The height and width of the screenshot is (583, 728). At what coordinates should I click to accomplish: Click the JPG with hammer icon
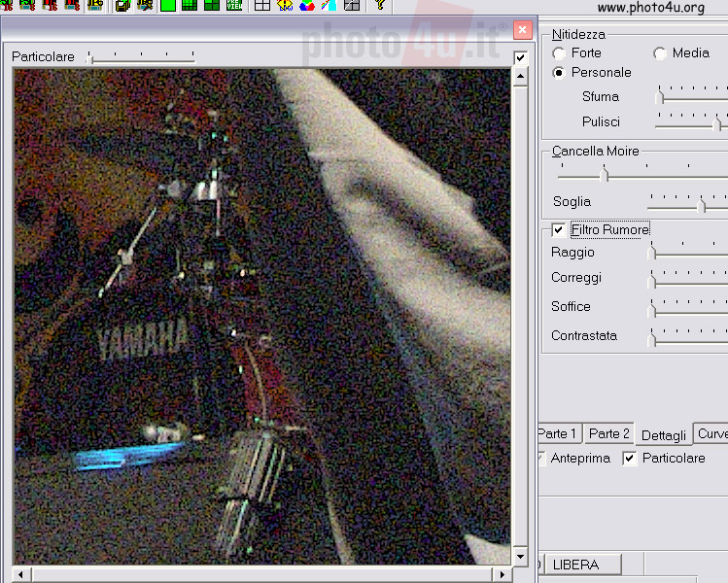(146, 5)
